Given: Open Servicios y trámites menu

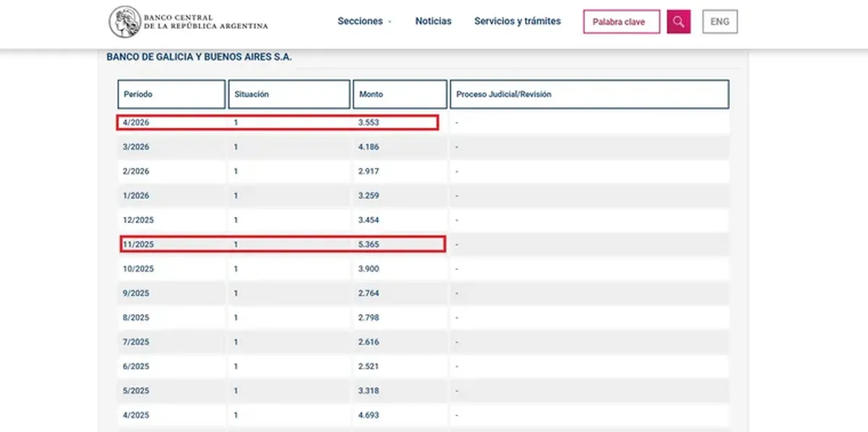Looking at the screenshot, I should click(x=517, y=22).
